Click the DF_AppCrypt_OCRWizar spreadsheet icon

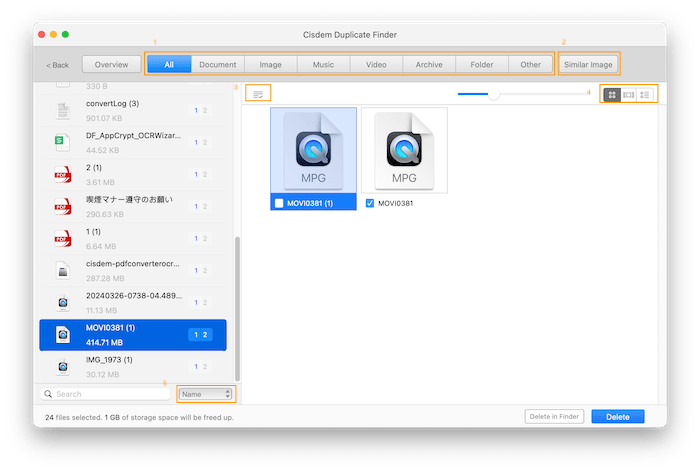(x=62, y=142)
